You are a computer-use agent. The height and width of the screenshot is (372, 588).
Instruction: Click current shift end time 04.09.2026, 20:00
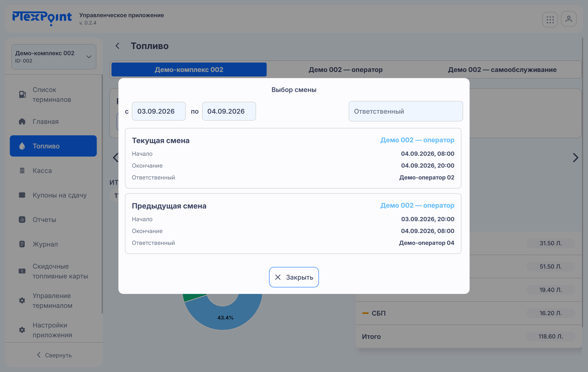click(x=428, y=166)
